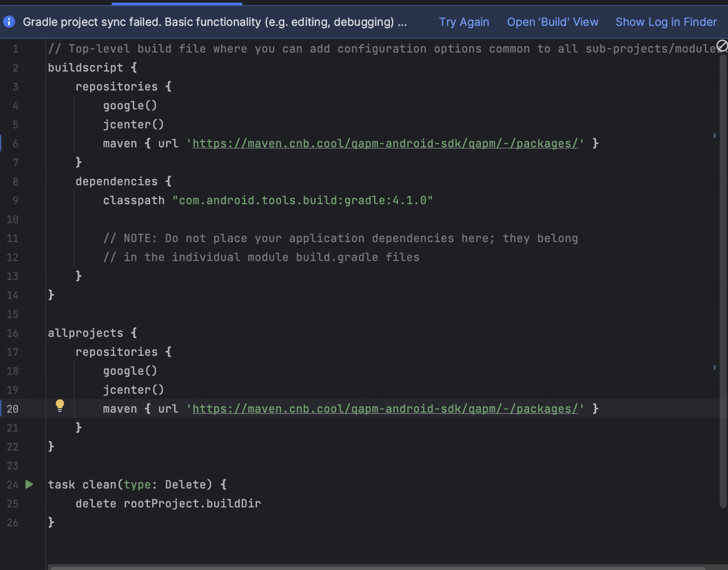The height and width of the screenshot is (570, 728).
Task: Click the blue change bar beside line 6
Action: tap(1, 144)
